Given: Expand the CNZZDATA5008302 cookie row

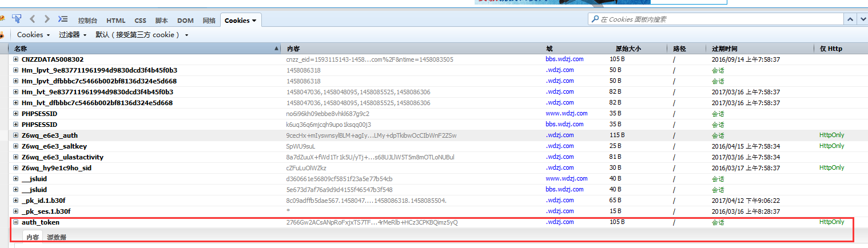Looking at the screenshot, I should click(16, 59).
